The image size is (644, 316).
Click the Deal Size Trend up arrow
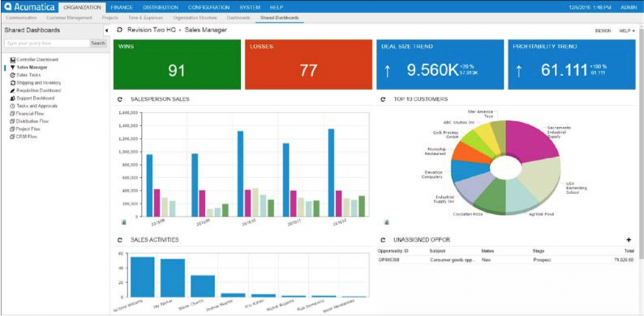pyautogui.click(x=387, y=72)
